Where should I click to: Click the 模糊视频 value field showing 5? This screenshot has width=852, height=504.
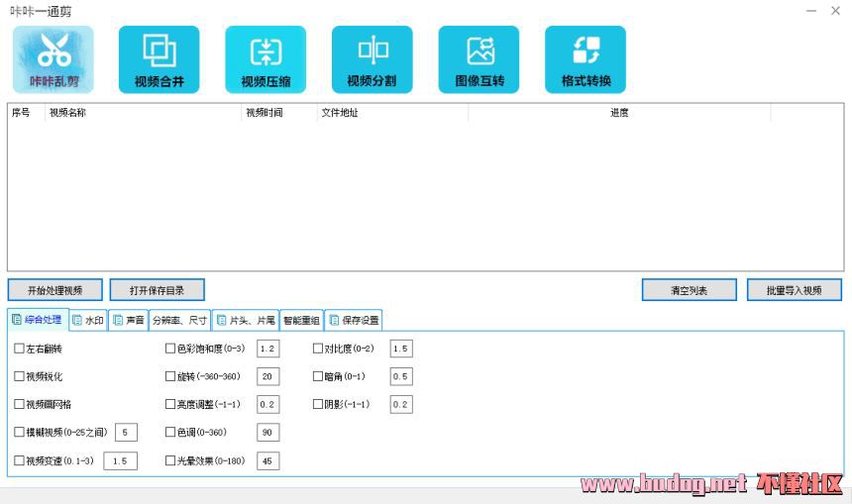click(x=126, y=433)
